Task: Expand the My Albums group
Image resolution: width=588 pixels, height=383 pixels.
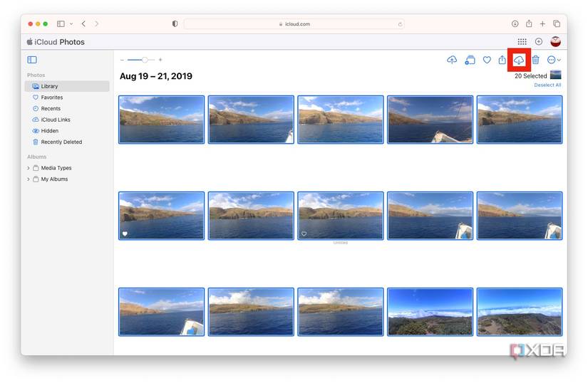Action: click(28, 179)
